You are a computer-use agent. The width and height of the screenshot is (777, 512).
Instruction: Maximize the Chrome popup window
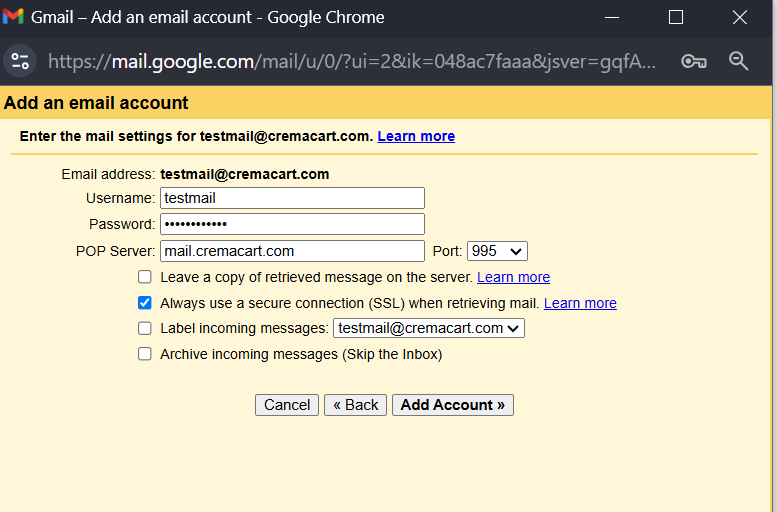point(676,17)
